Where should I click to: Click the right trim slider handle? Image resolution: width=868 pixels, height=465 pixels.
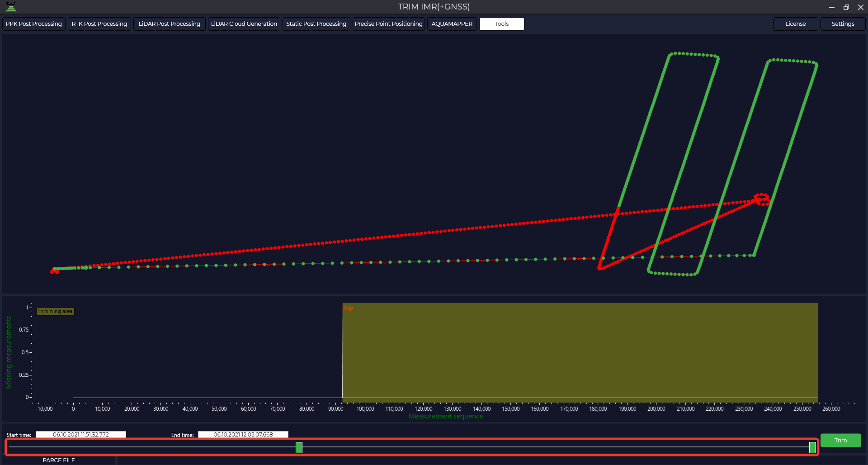[x=812, y=448]
